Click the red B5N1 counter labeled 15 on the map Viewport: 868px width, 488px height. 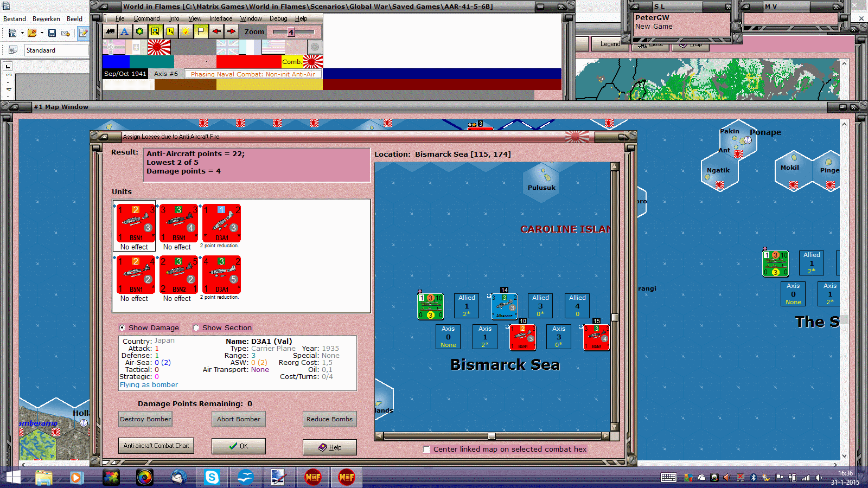[x=596, y=337]
